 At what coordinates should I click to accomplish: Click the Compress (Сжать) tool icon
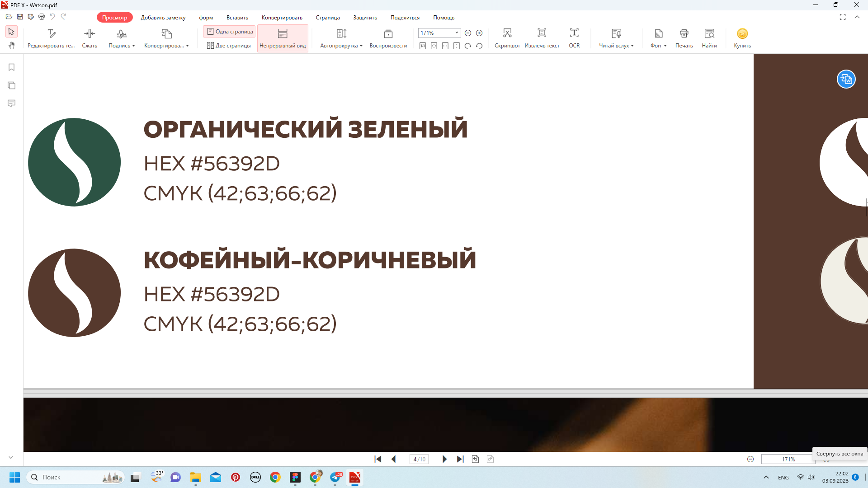click(90, 34)
